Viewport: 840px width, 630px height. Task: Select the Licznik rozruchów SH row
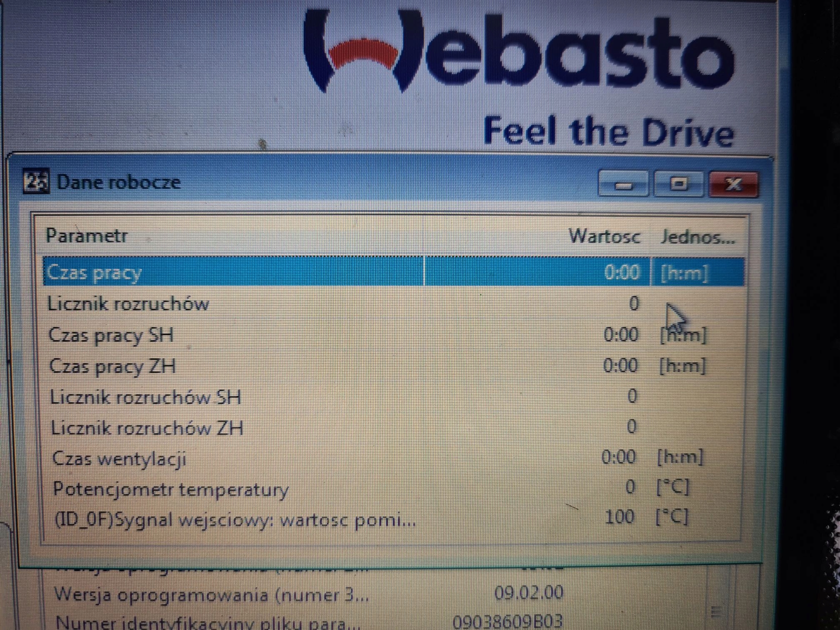coord(145,397)
